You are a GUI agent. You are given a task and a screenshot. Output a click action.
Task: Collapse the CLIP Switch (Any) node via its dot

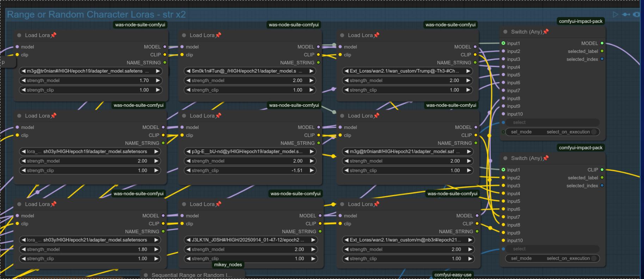pos(505,158)
